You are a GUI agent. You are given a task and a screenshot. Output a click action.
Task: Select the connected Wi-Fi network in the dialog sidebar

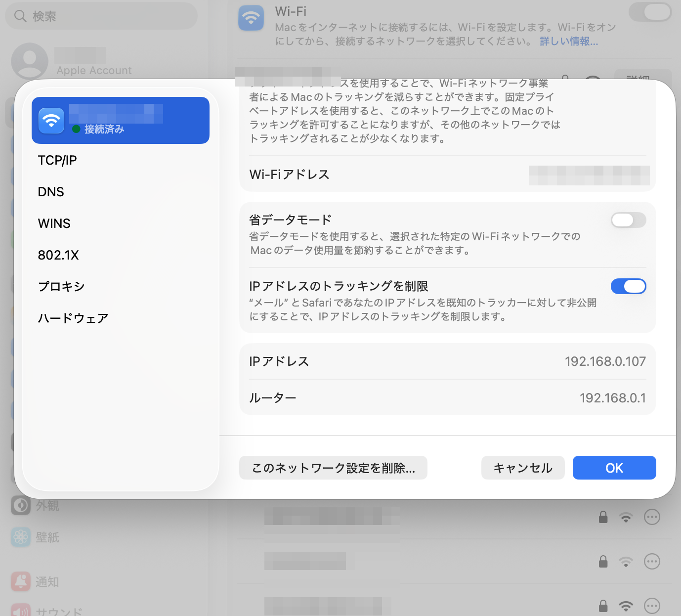coord(121,120)
